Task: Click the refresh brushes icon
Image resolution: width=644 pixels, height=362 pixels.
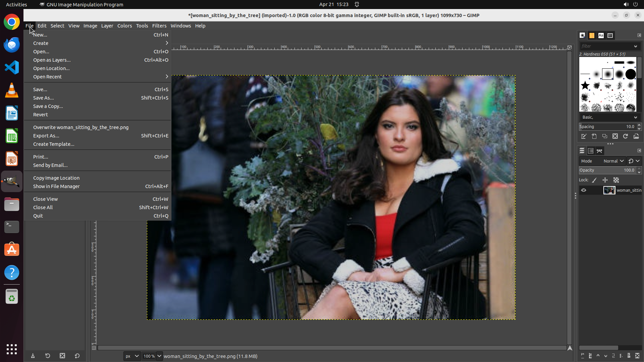Action: click(x=626, y=136)
